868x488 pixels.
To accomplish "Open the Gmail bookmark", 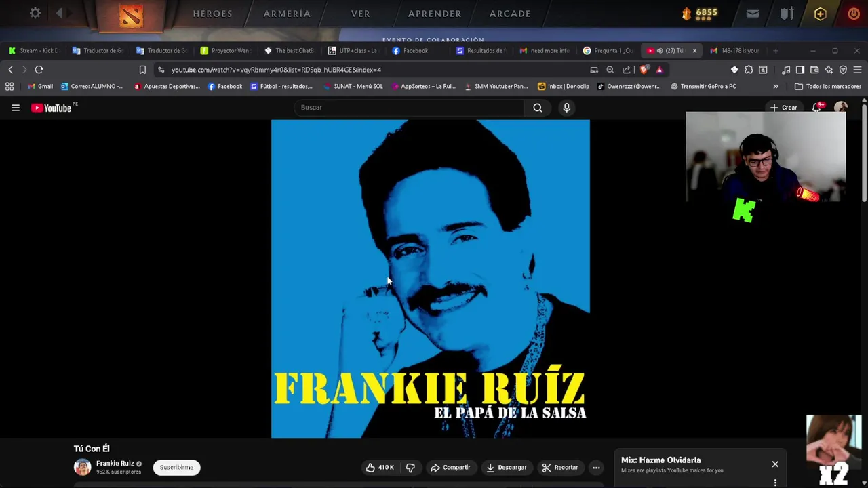I will coord(40,86).
